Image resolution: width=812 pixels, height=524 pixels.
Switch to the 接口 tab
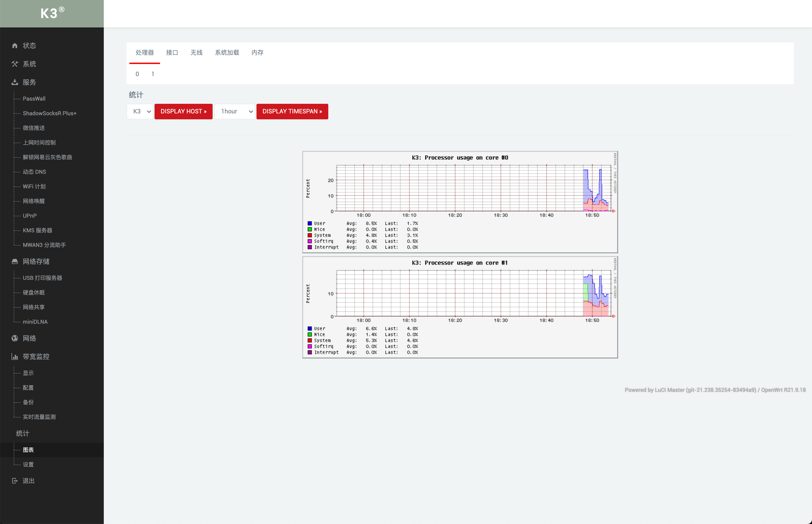point(172,53)
